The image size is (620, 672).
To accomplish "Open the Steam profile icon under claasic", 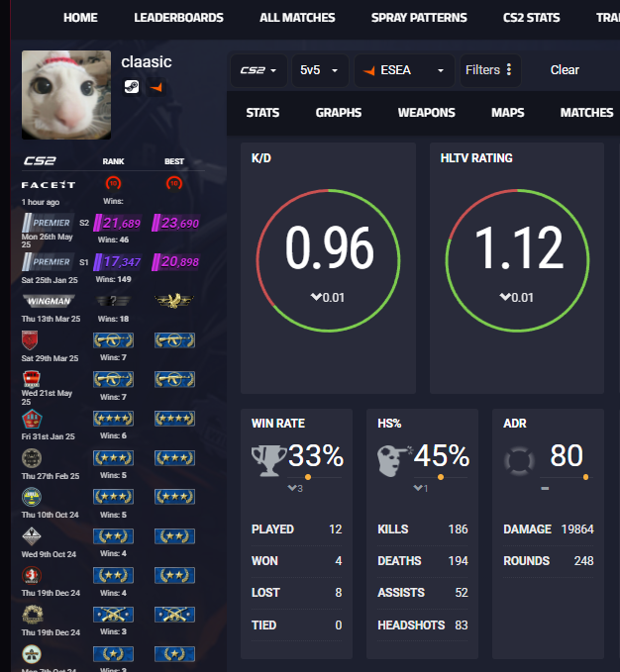I will [131, 87].
